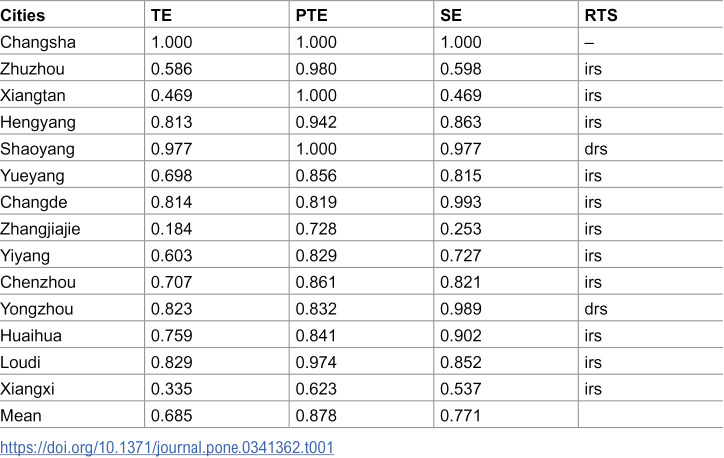Select the RTS column header

[x=601, y=15]
